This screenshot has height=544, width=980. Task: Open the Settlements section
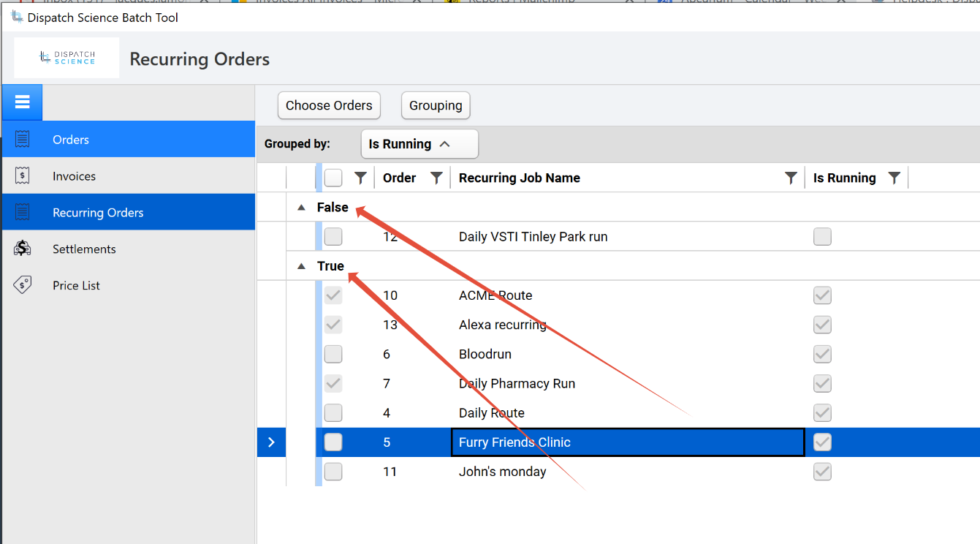tap(129, 249)
